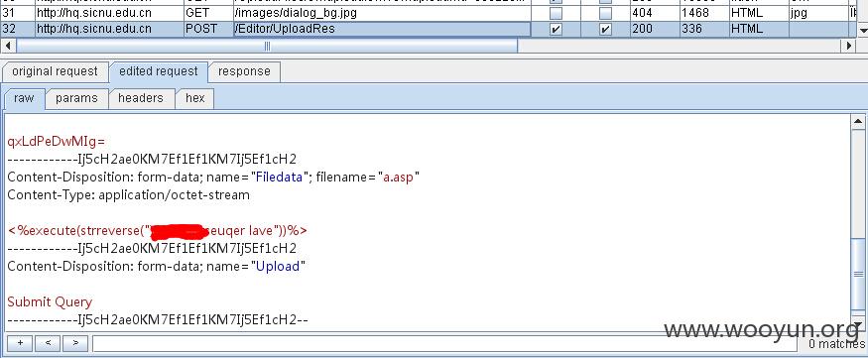Click the Filedata parameter name text
Image resolution: width=868 pixels, height=358 pixels.
[x=278, y=178]
